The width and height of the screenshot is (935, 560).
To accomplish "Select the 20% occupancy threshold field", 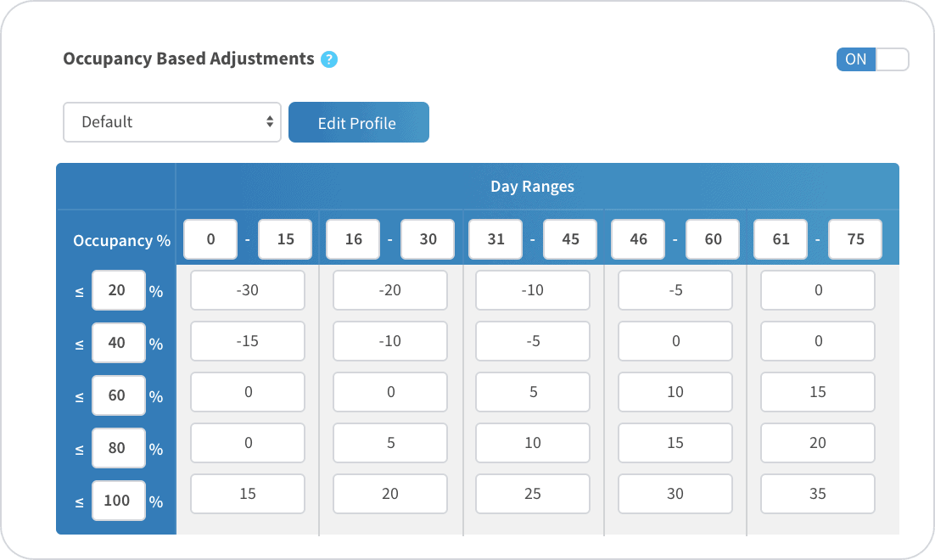I will click(118, 290).
